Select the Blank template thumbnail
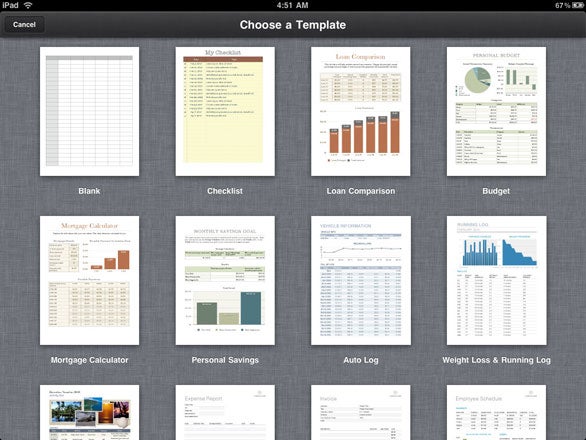 click(89, 111)
